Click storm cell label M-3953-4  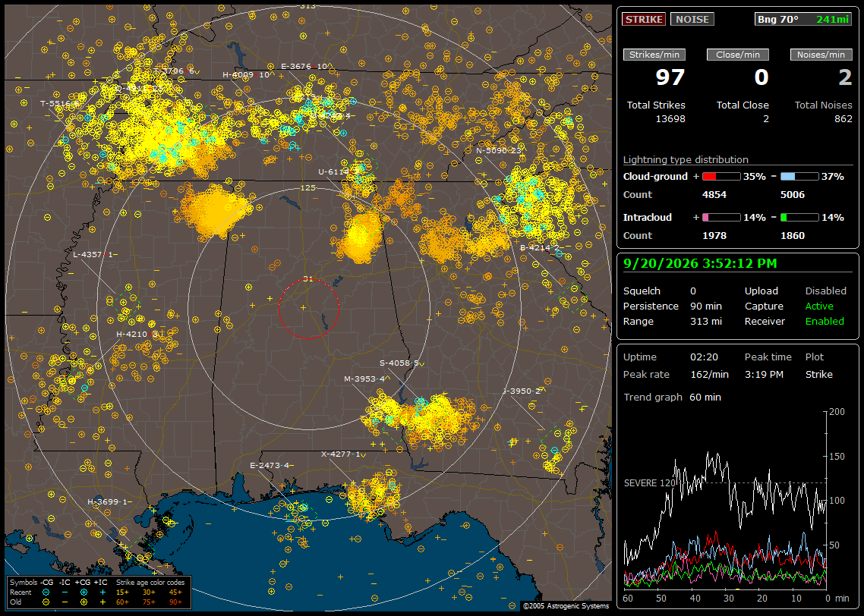click(364, 379)
